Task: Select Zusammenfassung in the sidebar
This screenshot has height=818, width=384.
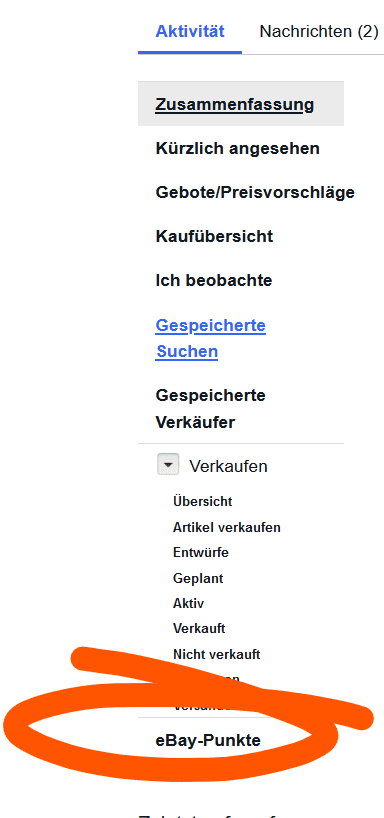Action: (x=235, y=104)
